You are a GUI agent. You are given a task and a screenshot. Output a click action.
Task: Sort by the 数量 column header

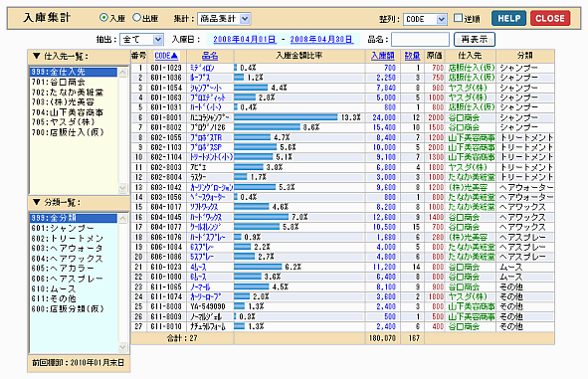coord(412,56)
